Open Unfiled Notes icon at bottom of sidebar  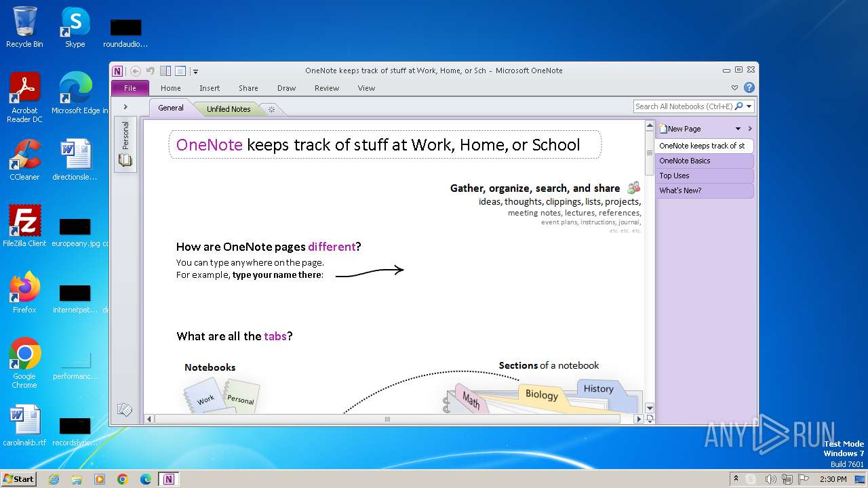point(125,409)
